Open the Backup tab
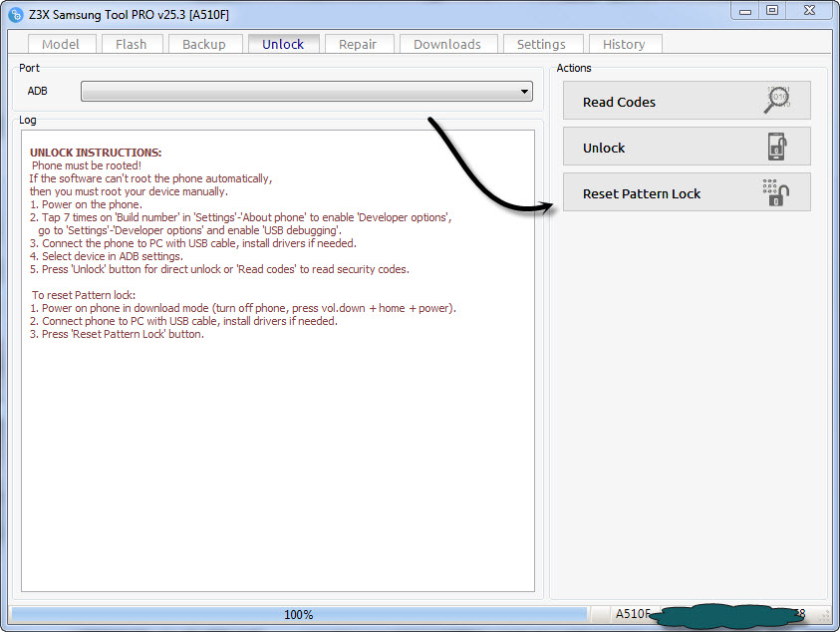Viewport: 840px width, 632px height. tap(204, 44)
